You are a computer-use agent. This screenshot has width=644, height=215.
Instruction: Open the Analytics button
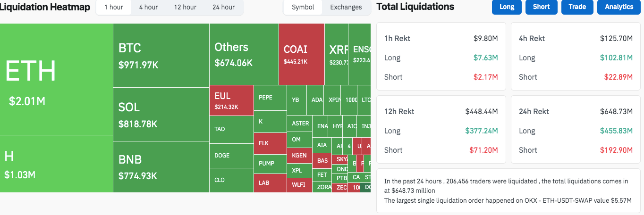[619, 7]
